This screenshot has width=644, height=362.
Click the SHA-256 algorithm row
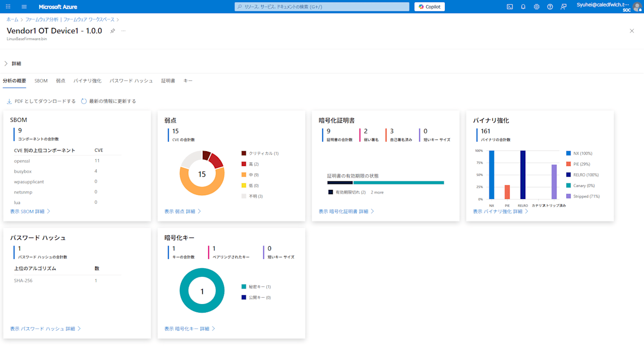point(67,280)
